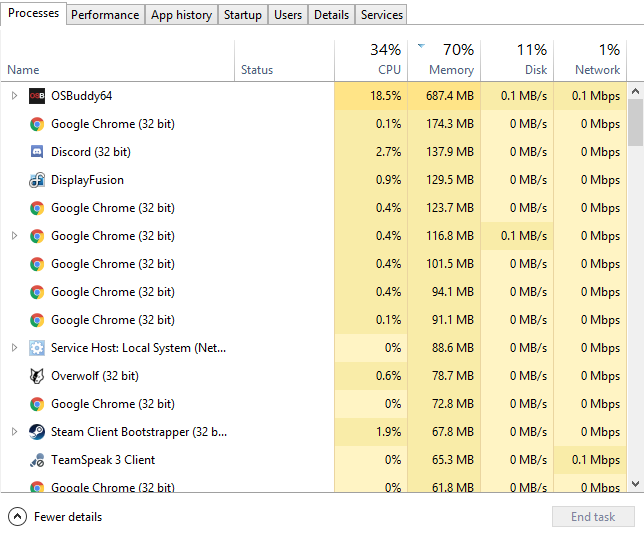Select the Discord app icon

(x=37, y=152)
